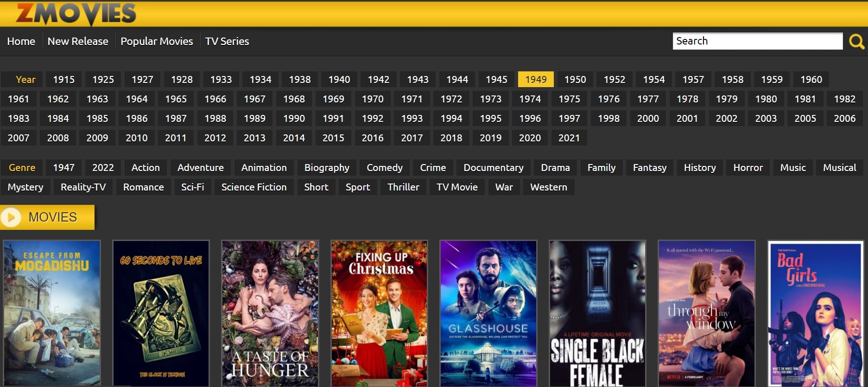Open Fixing Up Christmas poster

[x=380, y=313]
